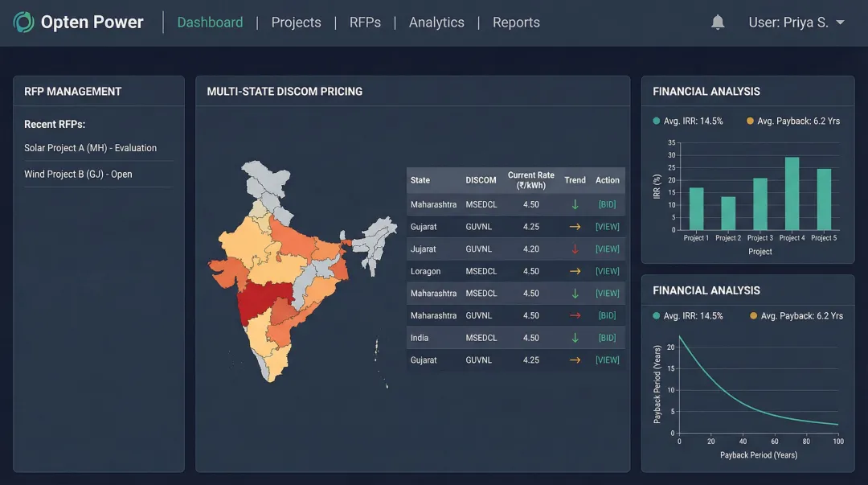Click the Project 4 bar in the IRR chart

point(792,193)
